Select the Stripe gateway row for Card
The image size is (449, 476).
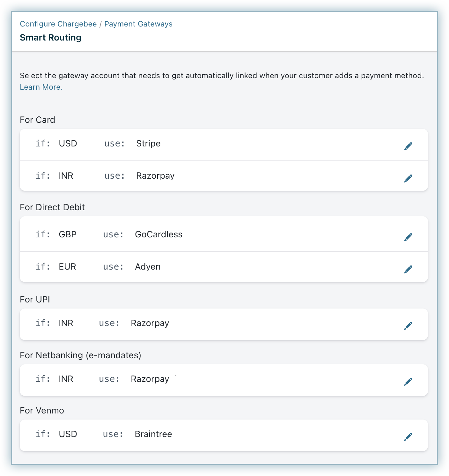point(148,144)
